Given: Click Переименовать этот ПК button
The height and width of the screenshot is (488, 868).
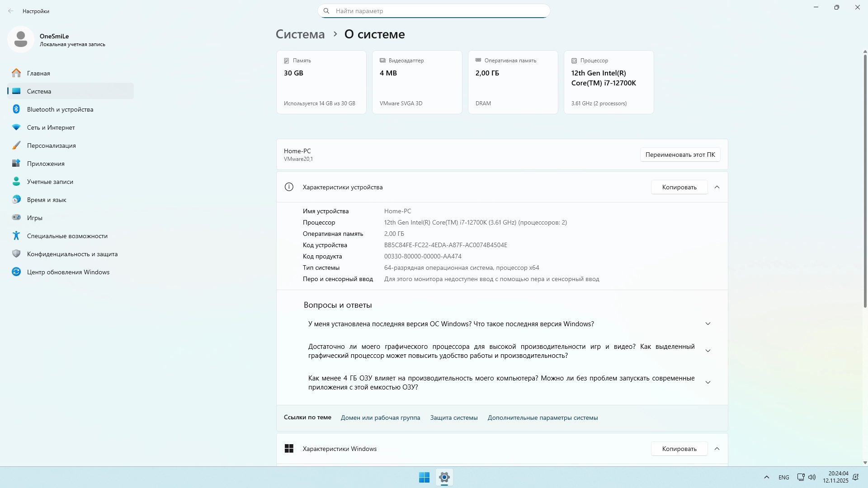Looking at the screenshot, I should (680, 155).
